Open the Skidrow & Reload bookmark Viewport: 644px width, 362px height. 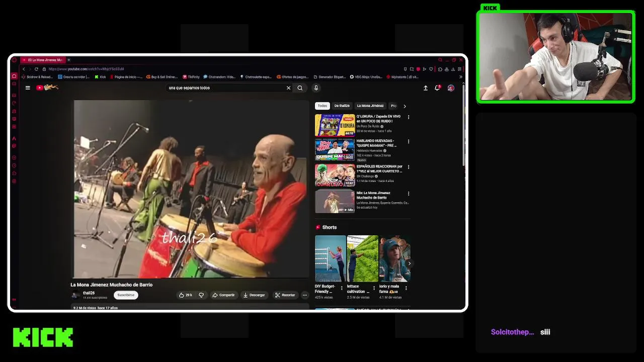tap(37, 77)
